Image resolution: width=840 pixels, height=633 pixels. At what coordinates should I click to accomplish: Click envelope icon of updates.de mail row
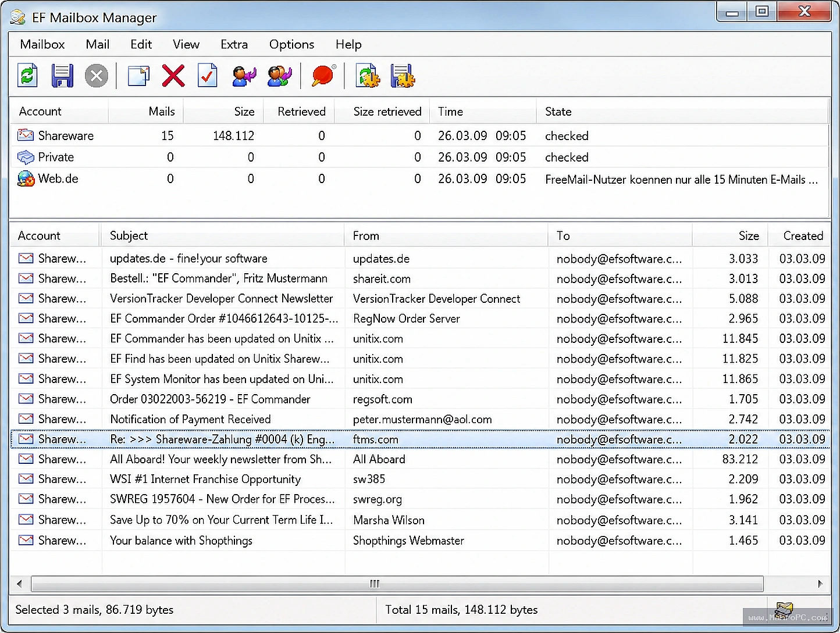pyautogui.click(x=26, y=258)
